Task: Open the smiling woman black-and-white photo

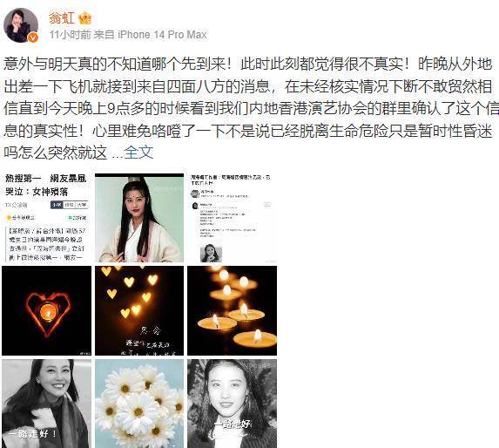Action: tap(46, 404)
